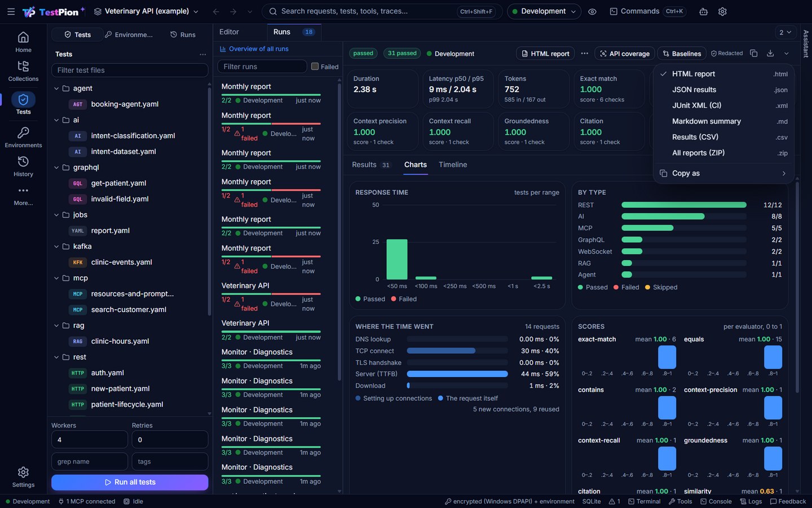The height and width of the screenshot is (508, 812).
Task: Toggle the Redacted option
Action: (x=727, y=54)
